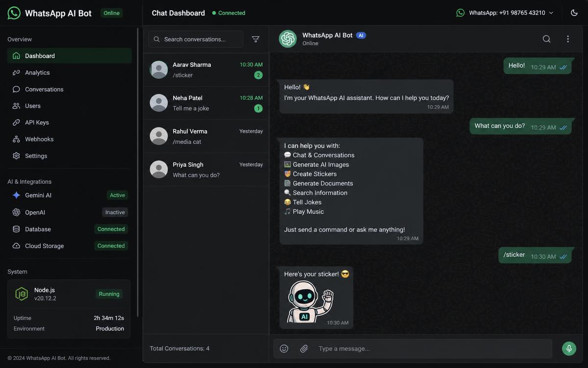Click Rahul Verma's avatar
588x368 pixels.
coord(159,136)
